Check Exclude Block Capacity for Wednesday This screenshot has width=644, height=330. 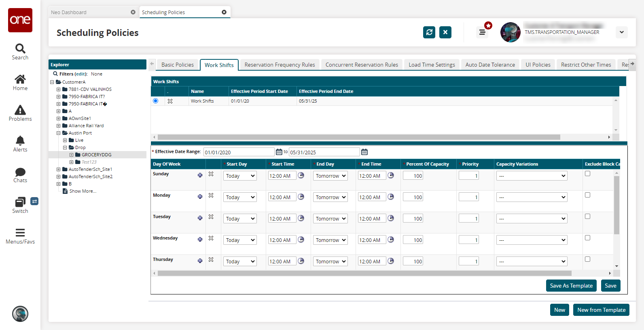[587, 238]
